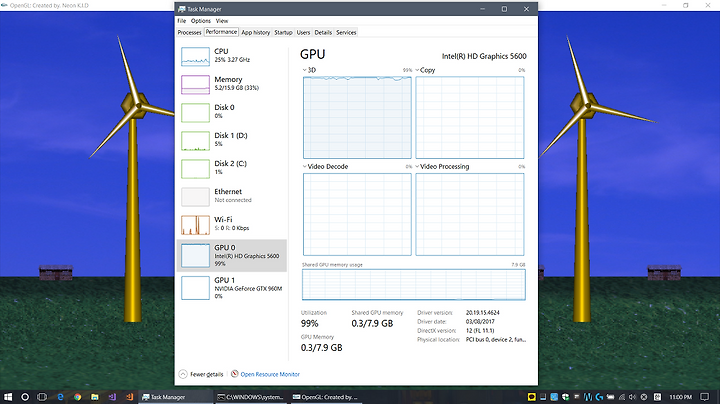Click the yellow KakaoTalk tray icon
720x404 pixels.
(531, 397)
